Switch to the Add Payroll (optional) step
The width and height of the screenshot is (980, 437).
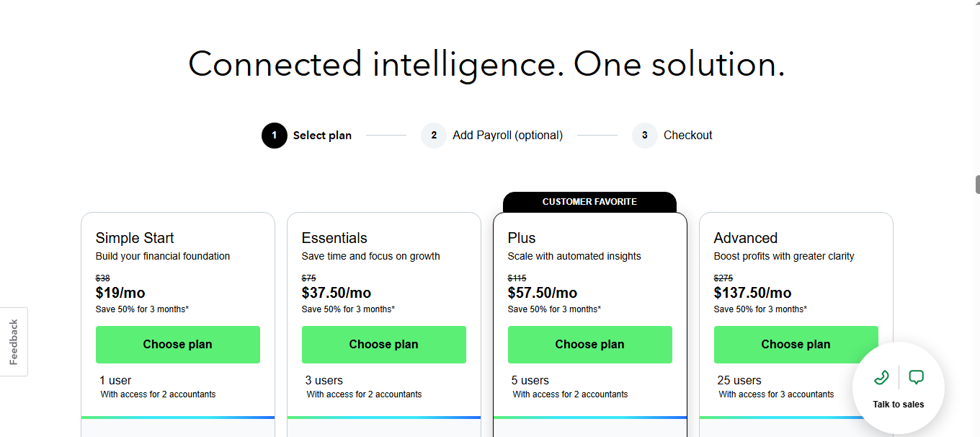pos(507,135)
